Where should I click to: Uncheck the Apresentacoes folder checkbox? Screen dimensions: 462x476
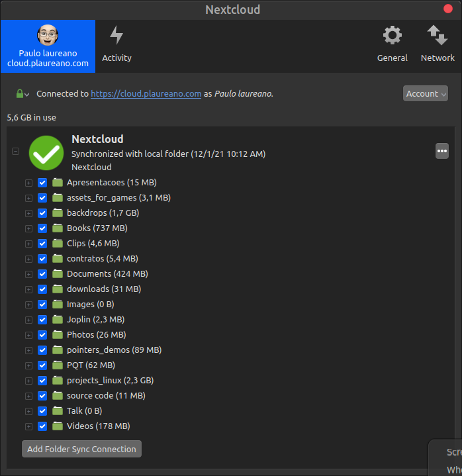42,183
